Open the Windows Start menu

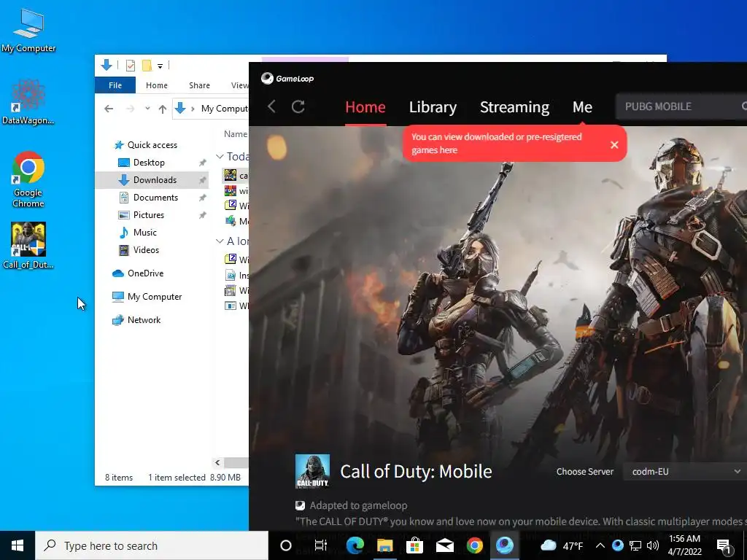18,545
